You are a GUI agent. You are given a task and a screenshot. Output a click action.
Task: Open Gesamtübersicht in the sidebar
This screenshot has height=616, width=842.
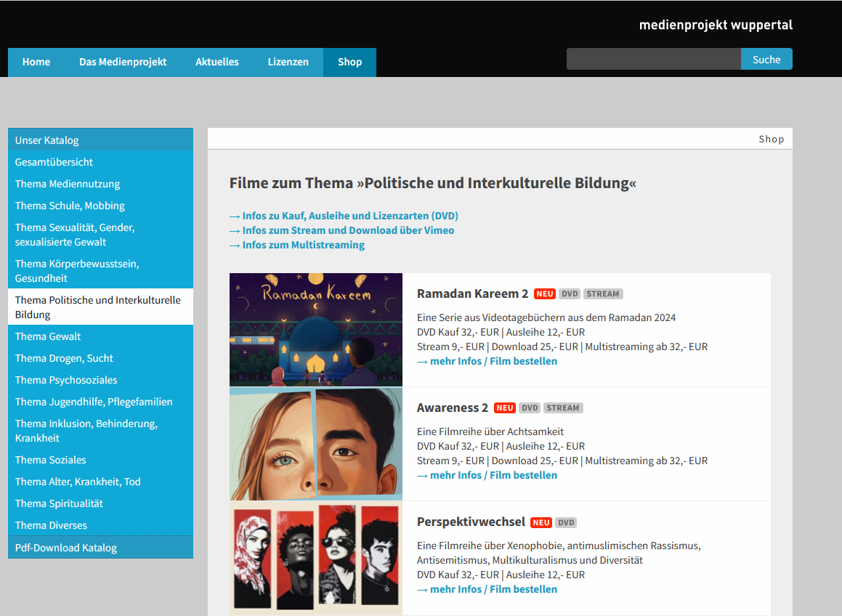(100, 162)
